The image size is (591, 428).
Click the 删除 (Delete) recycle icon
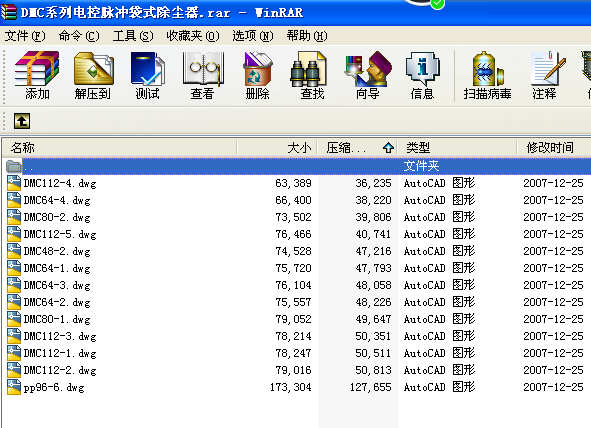257,75
